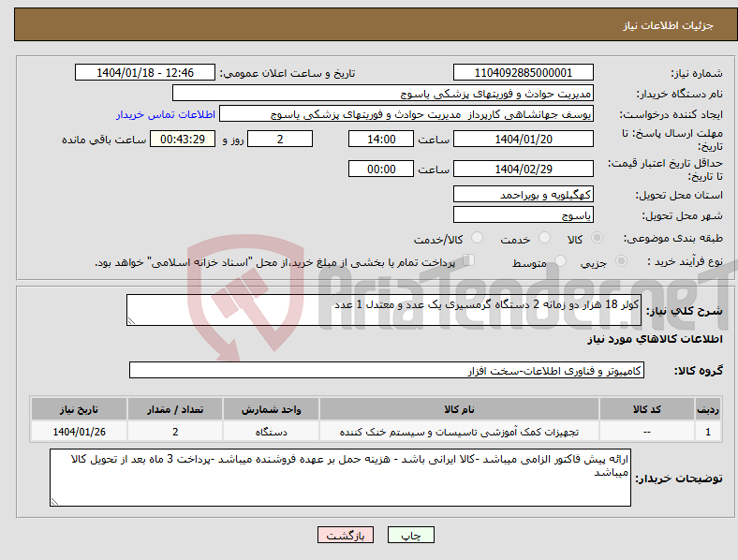Click the remaining days field showing 2
Screen dimensions: 738x560
(280, 139)
